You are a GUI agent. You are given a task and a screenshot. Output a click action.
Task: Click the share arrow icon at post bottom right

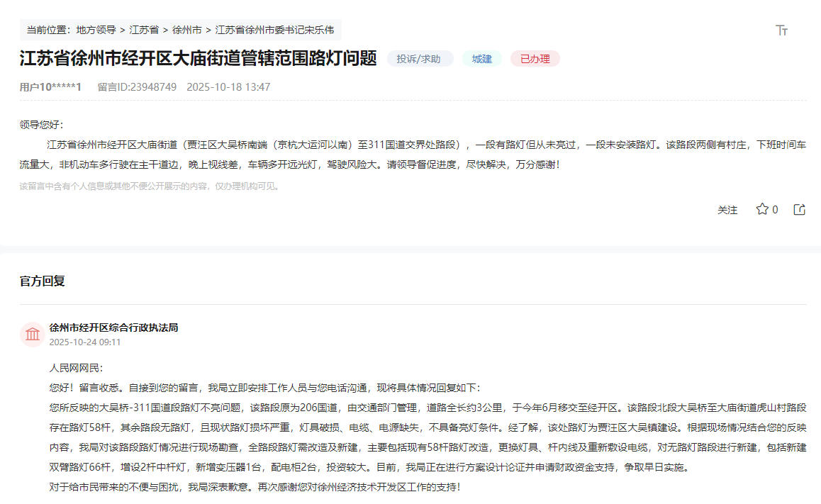799,208
